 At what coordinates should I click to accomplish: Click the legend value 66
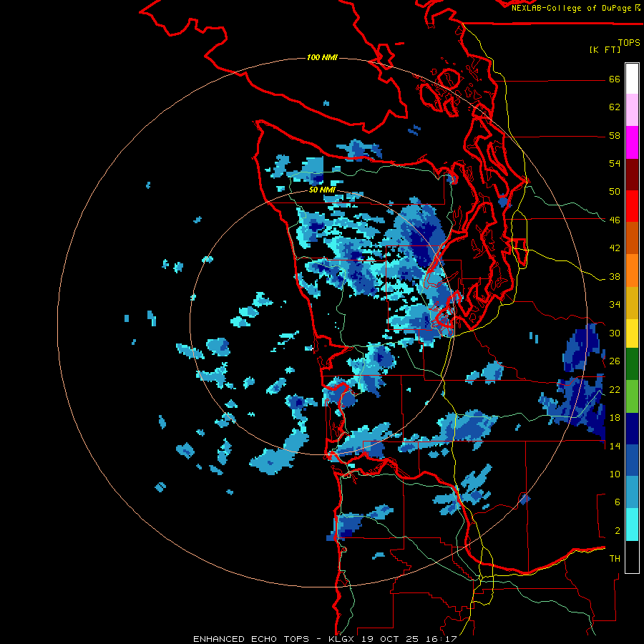(x=615, y=79)
